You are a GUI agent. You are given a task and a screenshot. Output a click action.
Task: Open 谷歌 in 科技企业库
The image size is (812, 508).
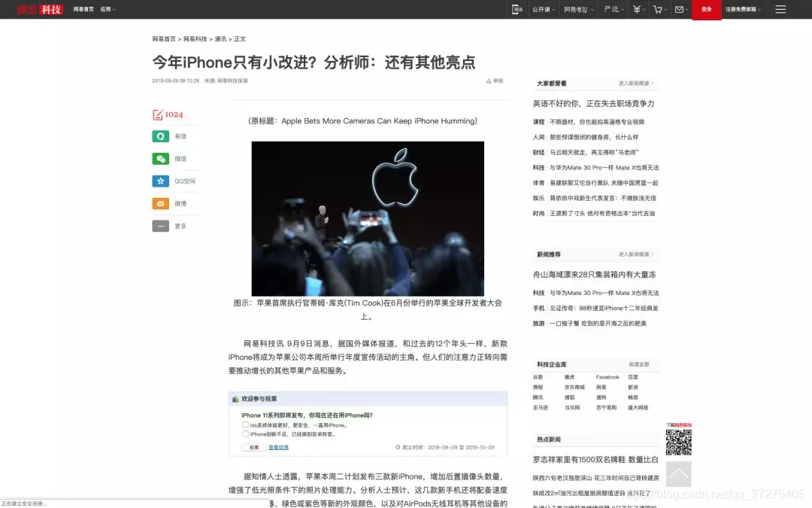coord(538,377)
